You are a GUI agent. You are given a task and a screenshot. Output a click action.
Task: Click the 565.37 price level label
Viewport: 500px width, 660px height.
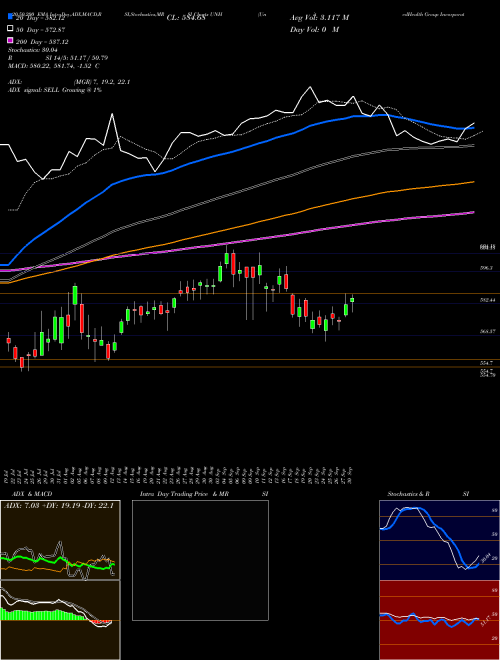pos(488,331)
